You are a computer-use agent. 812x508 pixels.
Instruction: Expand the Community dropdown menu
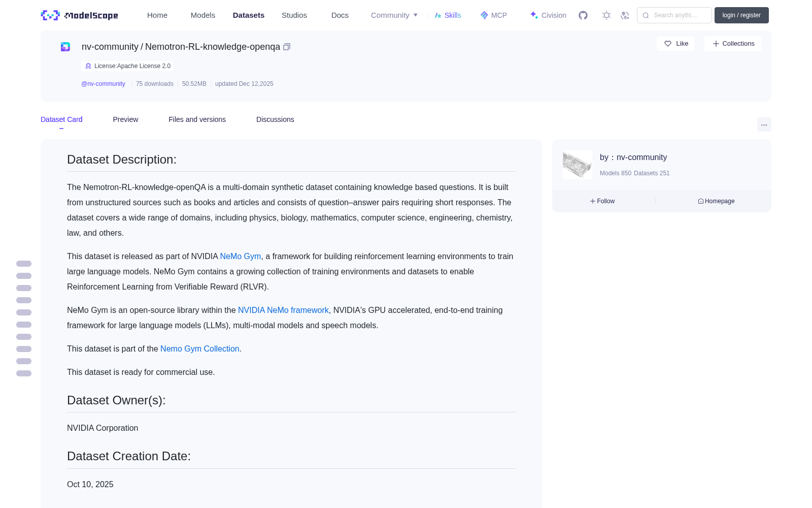pos(394,15)
